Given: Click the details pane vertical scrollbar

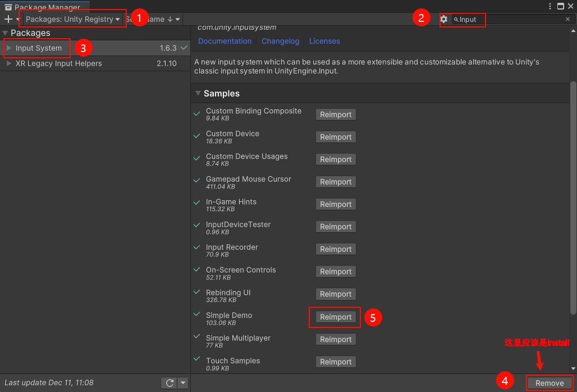Looking at the screenshot, I should (x=573, y=198).
